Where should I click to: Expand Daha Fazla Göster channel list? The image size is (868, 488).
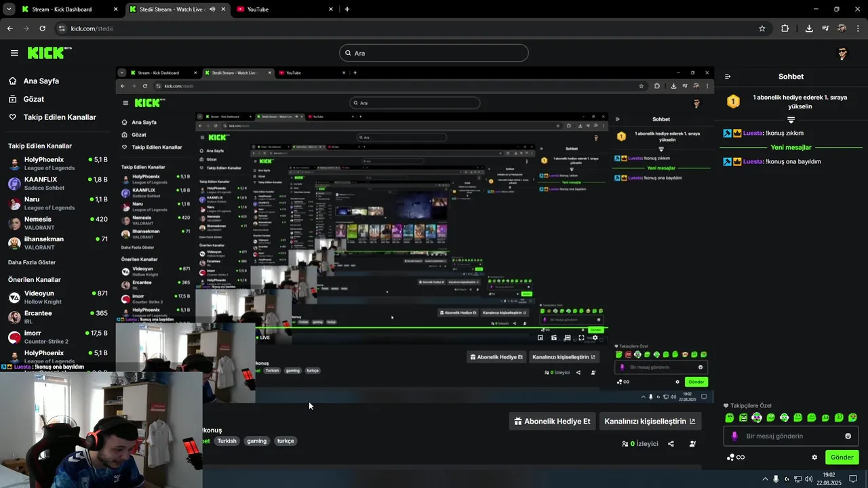tap(32, 262)
